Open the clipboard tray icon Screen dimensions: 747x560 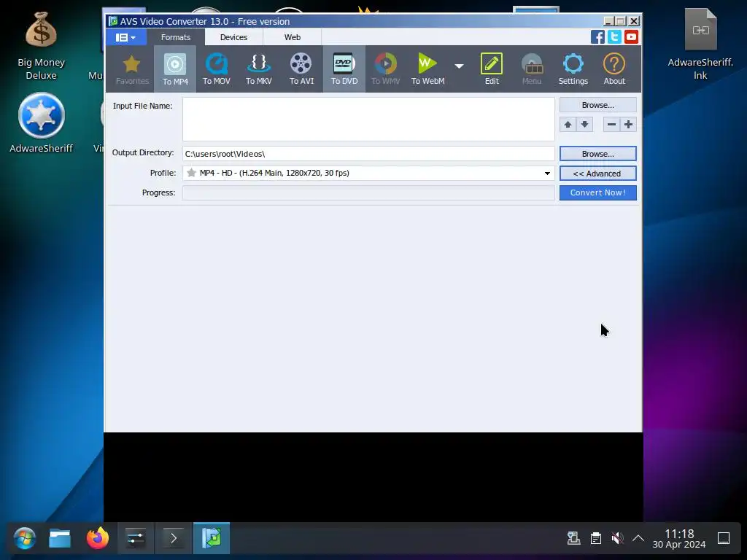pyautogui.click(x=595, y=539)
